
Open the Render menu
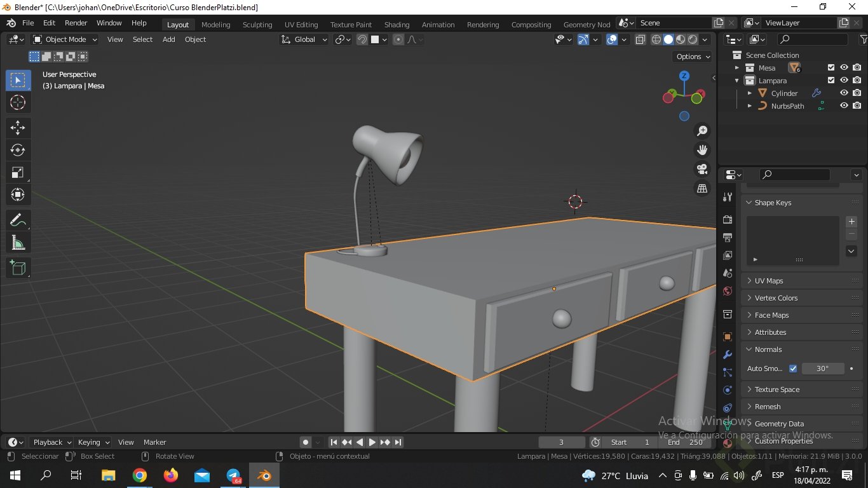76,23
